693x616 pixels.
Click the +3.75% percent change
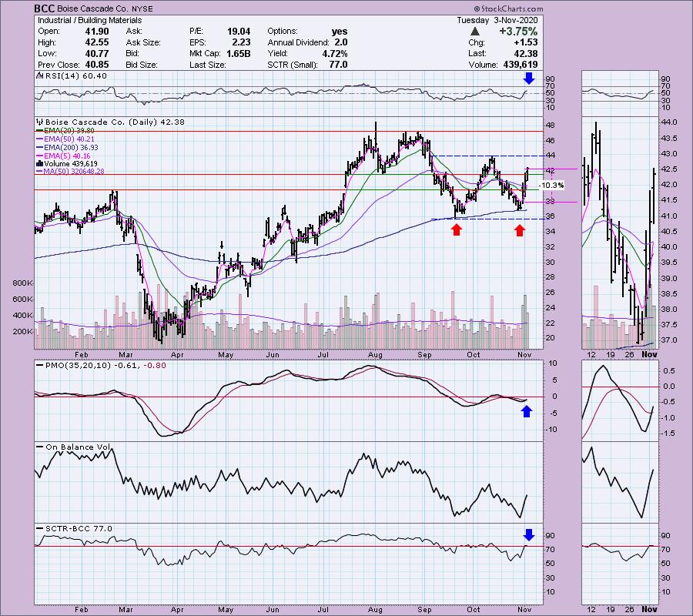click(x=518, y=32)
